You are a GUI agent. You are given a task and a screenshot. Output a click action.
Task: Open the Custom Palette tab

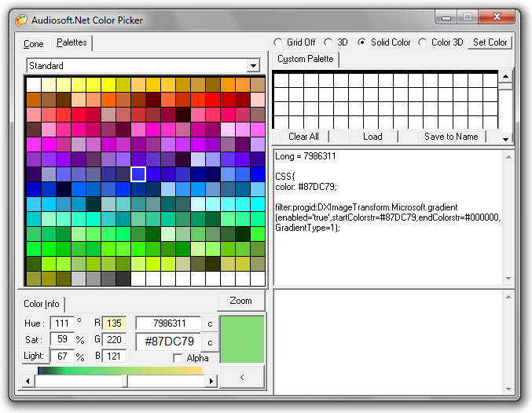306,59
